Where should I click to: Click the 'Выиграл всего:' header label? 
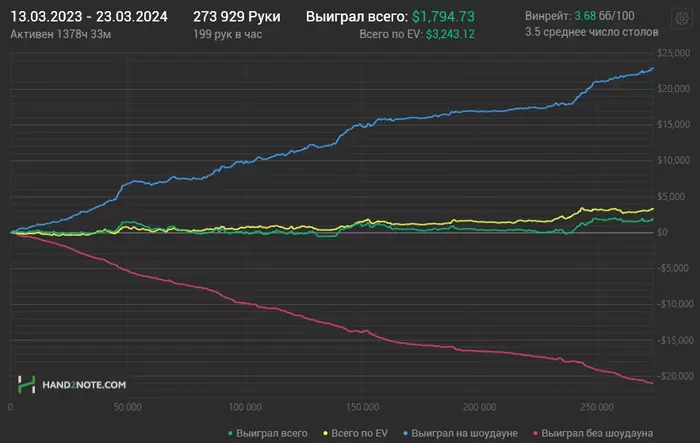pos(357,17)
